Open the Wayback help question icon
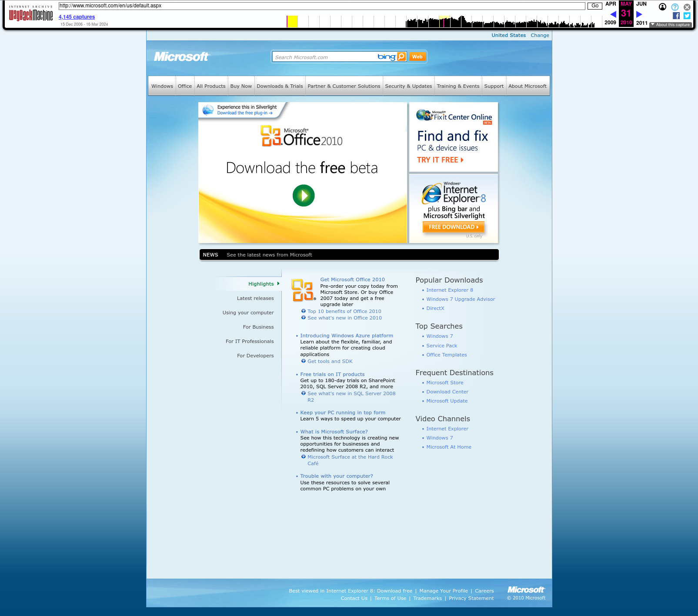 (675, 7)
